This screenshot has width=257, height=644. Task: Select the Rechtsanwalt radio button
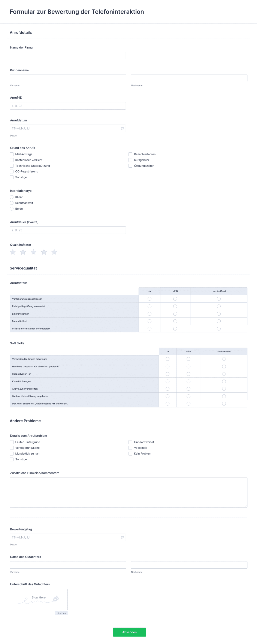click(12, 203)
